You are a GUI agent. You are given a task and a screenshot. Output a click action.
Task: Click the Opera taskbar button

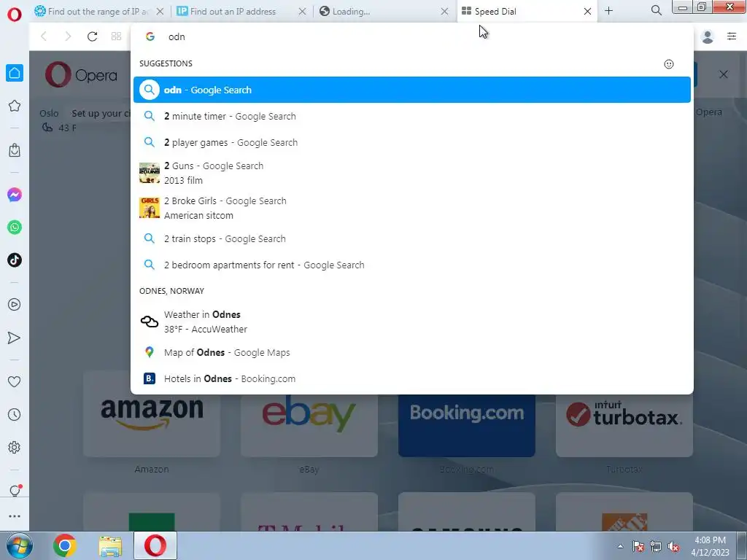point(155,545)
